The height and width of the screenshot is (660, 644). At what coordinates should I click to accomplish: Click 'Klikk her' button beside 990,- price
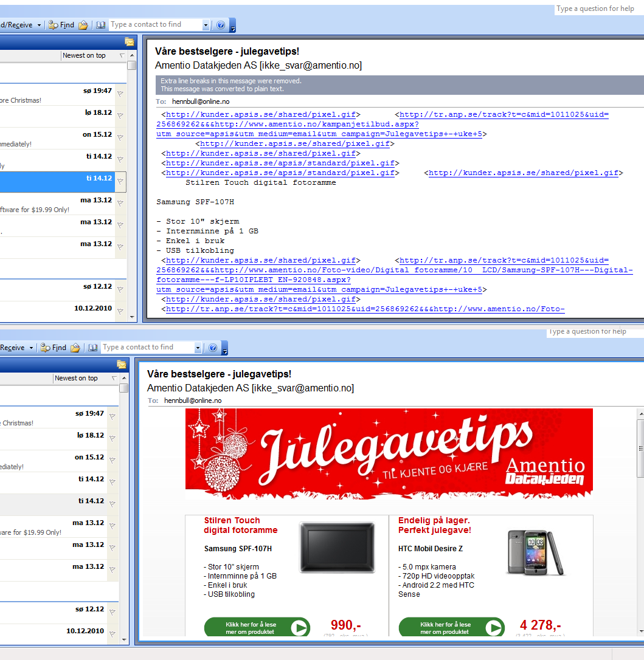tap(257, 628)
